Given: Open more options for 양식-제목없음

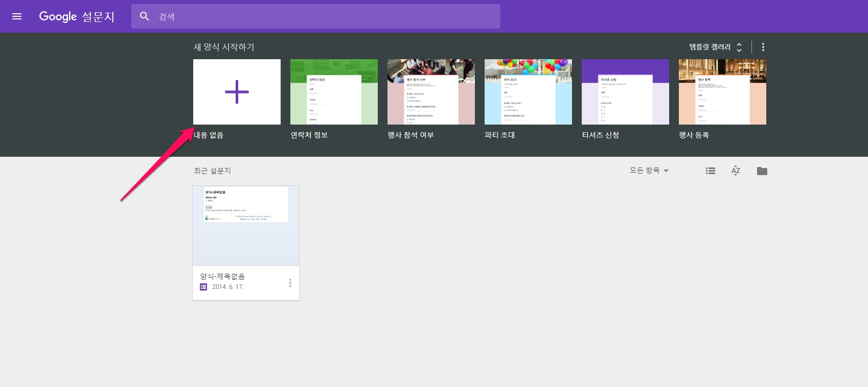Looking at the screenshot, I should pyautogui.click(x=290, y=283).
